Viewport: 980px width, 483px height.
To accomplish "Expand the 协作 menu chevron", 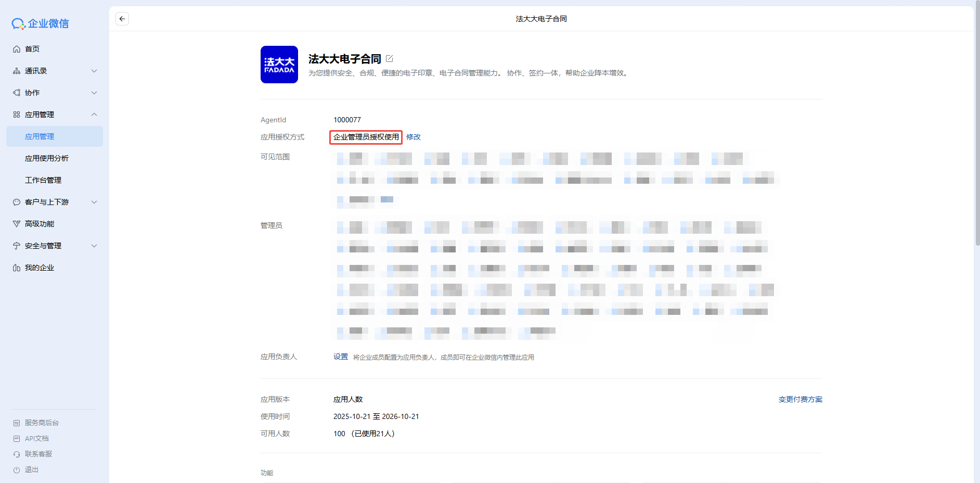I will point(94,93).
